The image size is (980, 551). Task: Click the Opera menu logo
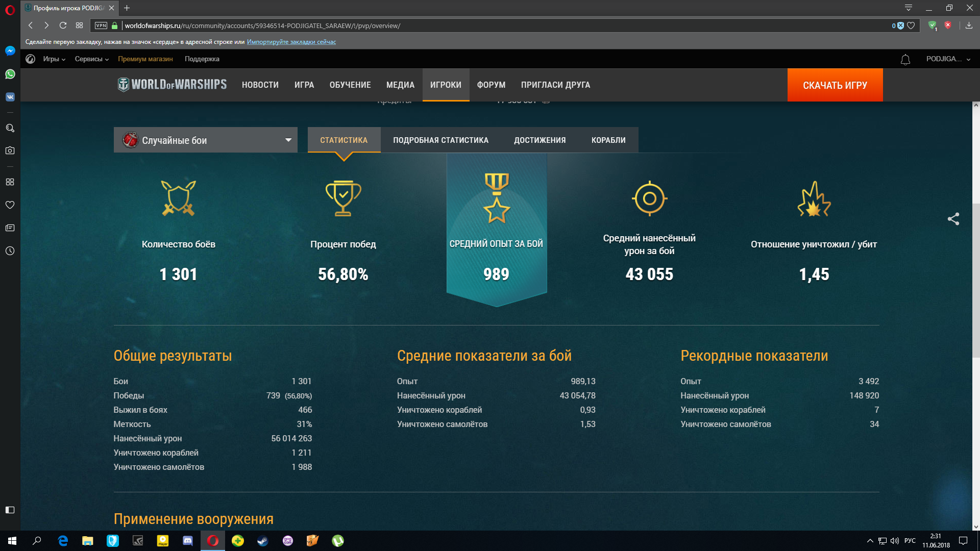coord(10,10)
